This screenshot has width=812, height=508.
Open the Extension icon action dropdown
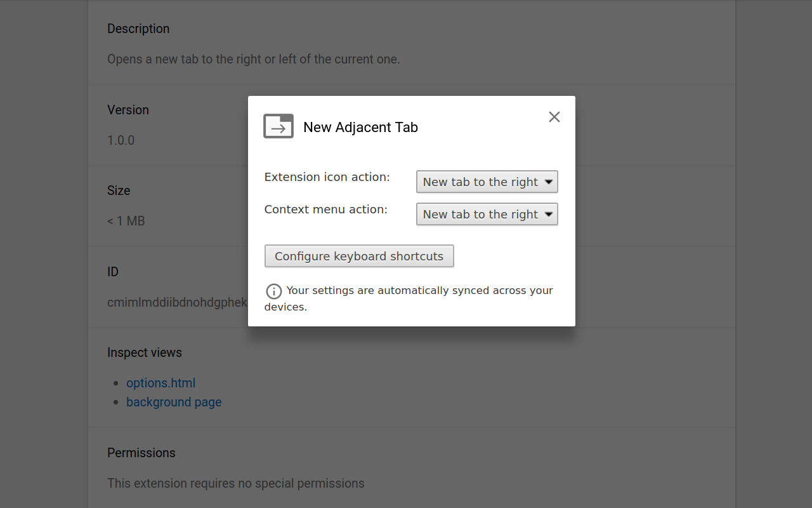[x=487, y=182]
